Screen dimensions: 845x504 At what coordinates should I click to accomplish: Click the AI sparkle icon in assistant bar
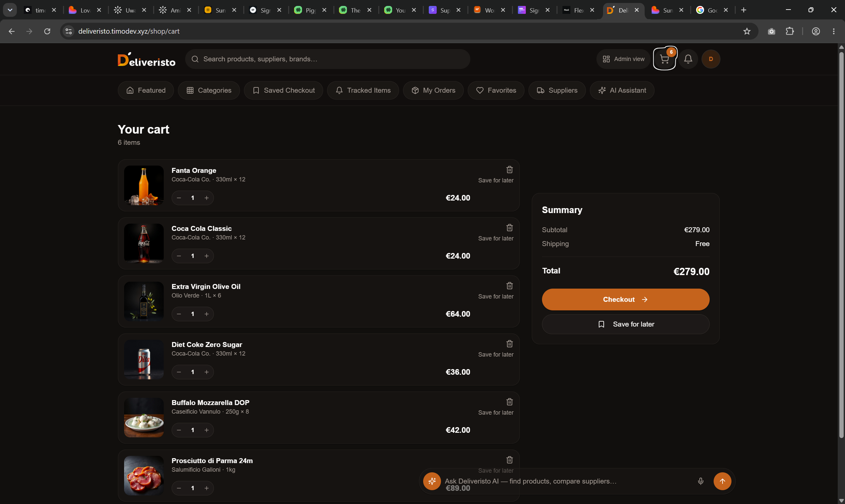pyautogui.click(x=432, y=481)
